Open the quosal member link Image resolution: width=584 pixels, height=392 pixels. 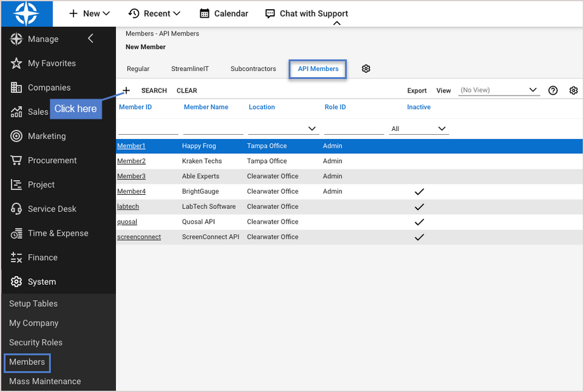[x=127, y=222]
